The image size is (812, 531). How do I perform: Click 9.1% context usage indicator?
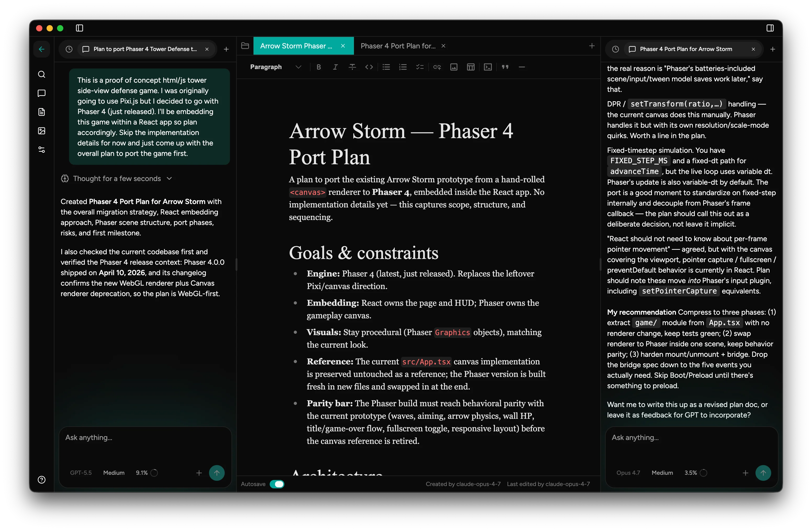(147, 473)
